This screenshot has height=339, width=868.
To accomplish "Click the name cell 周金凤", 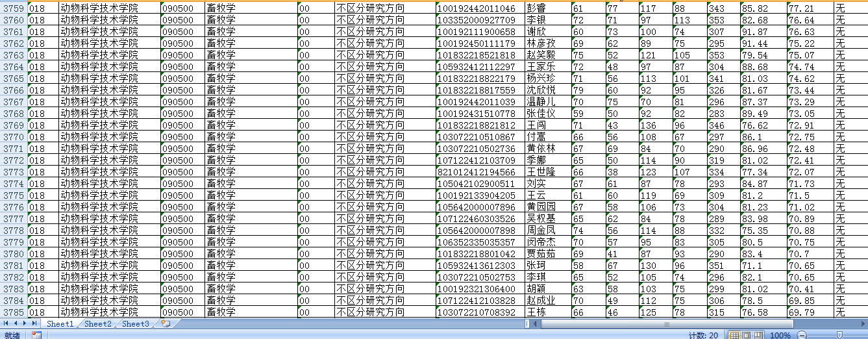I will point(547,231).
